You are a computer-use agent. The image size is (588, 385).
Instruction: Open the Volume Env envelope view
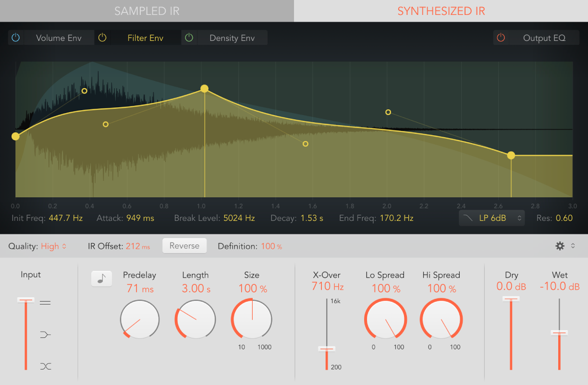click(x=59, y=37)
